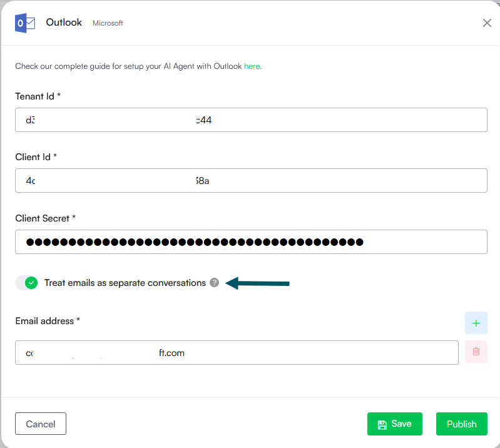Publish the Outlook configuration
This screenshot has height=448, width=500.
pyautogui.click(x=461, y=424)
